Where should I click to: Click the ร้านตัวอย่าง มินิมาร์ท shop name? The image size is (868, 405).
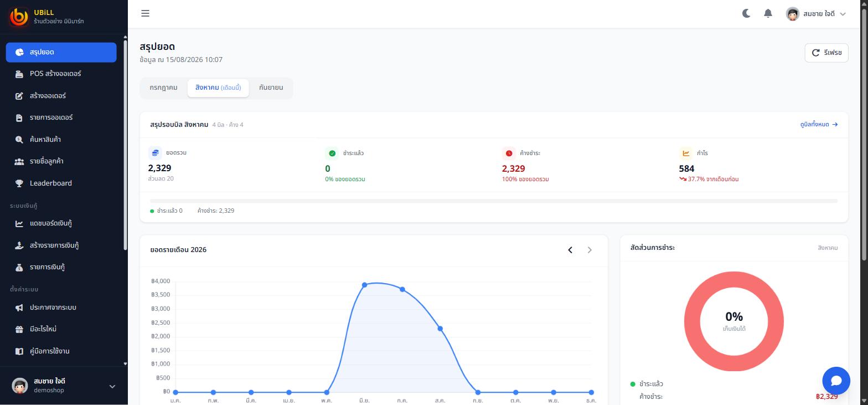coord(59,22)
